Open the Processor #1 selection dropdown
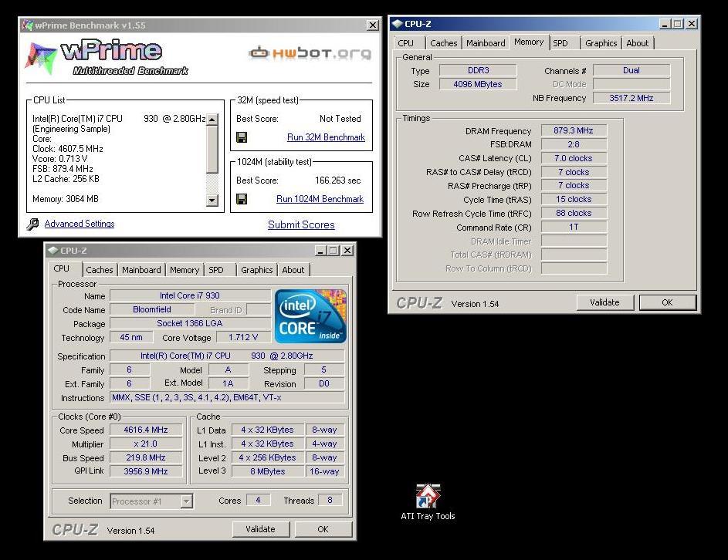728x560 pixels. coord(187,501)
